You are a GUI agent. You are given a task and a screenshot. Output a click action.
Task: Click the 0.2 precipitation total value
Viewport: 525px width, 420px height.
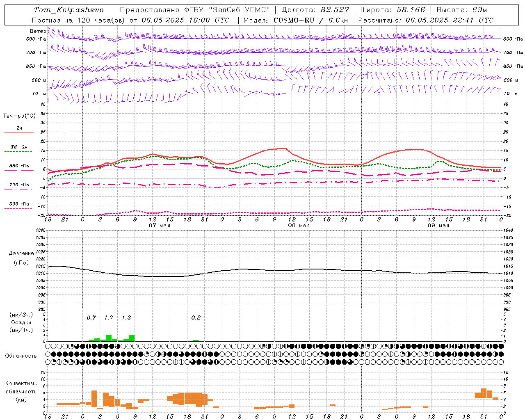196,317
